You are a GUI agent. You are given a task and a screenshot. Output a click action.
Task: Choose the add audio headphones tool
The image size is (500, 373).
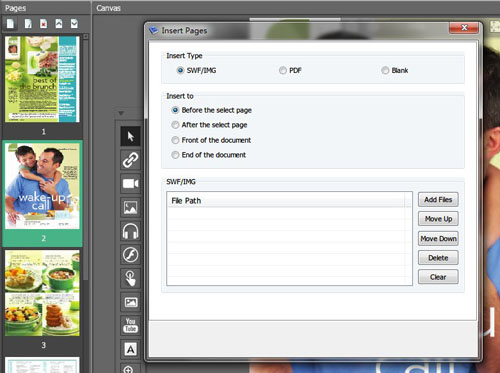(130, 231)
